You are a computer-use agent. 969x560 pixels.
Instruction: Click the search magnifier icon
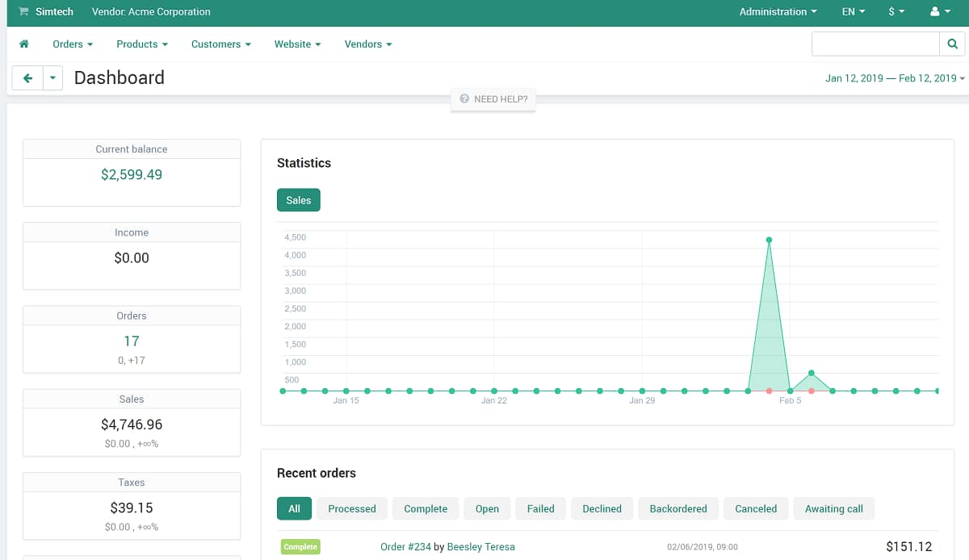[x=952, y=44]
